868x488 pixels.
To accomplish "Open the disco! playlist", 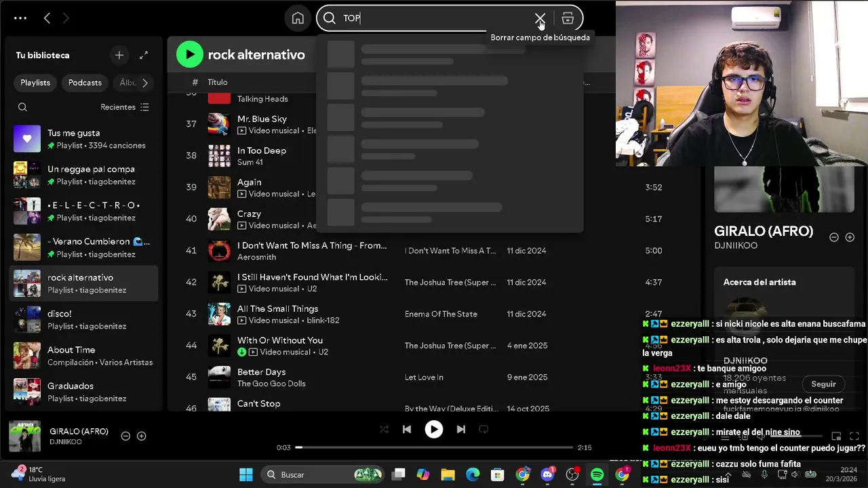I will tap(85, 319).
